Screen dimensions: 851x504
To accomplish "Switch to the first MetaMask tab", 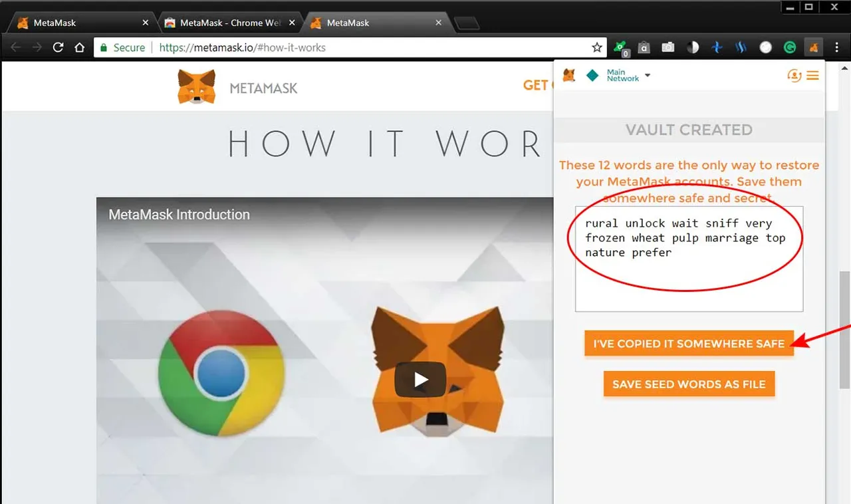I will (80, 23).
